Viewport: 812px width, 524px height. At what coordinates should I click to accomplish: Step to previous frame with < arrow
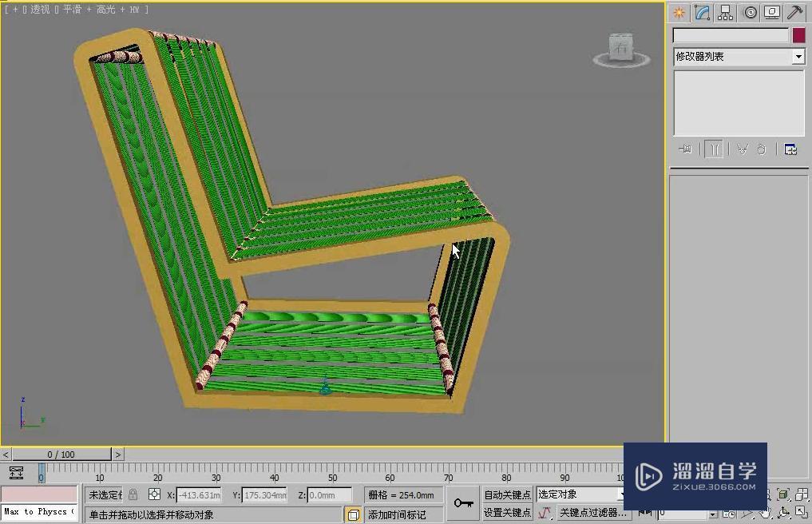coord(6,455)
